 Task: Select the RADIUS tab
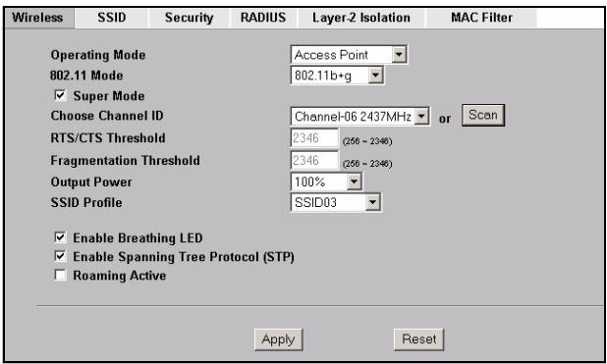(x=263, y=18)
